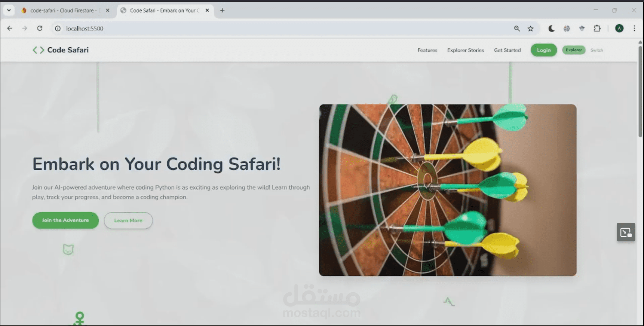View site information icon in address bar
Viewport: 644px width, 326px height.
click(x=58, y=28)
